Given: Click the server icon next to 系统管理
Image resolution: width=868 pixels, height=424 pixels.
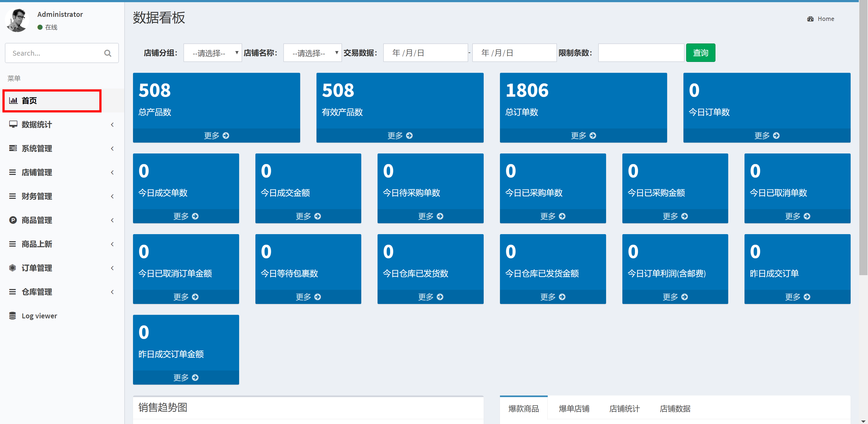Looking at the screenshot, I should [x=13, y=148].
